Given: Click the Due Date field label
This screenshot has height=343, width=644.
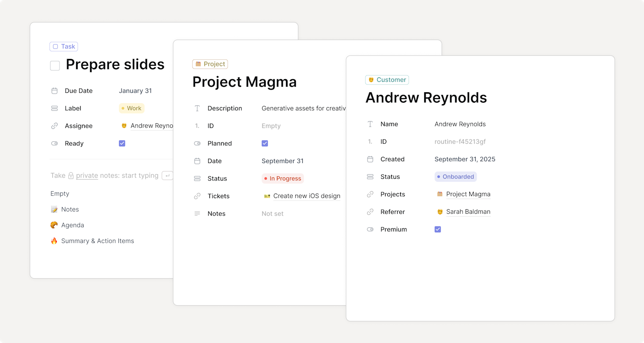Looking at the screenshot, I should point(79,91).
